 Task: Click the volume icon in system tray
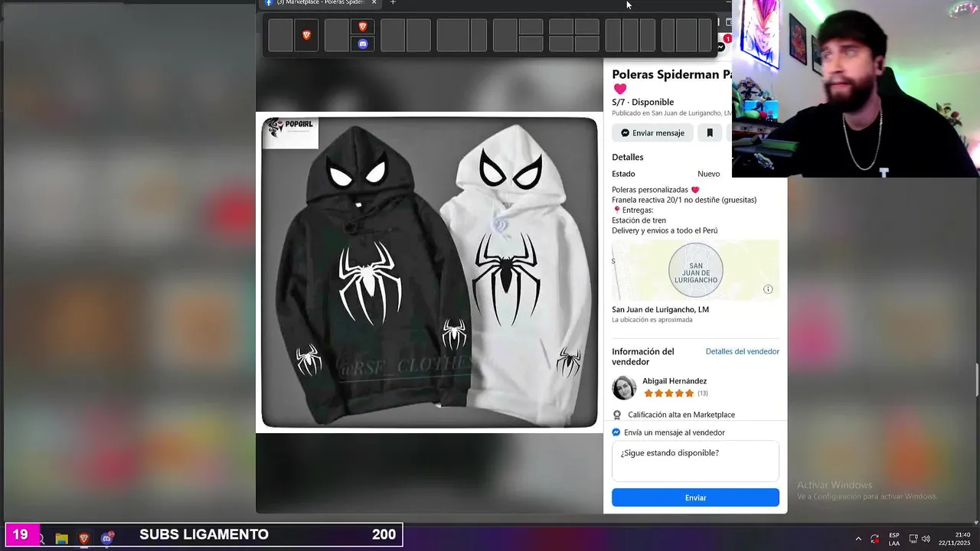pyautogui.click(x=926, y=539)
